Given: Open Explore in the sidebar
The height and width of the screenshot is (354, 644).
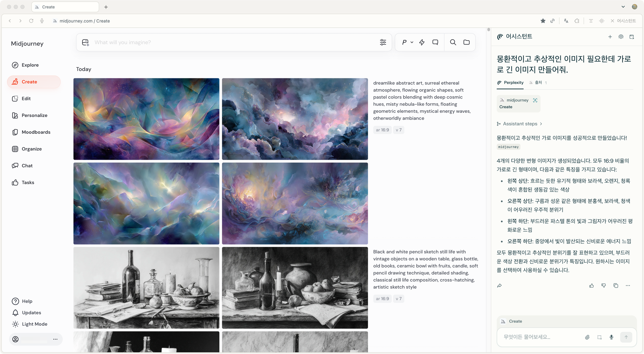Looking at the screenshot, I should click(30, 65).
